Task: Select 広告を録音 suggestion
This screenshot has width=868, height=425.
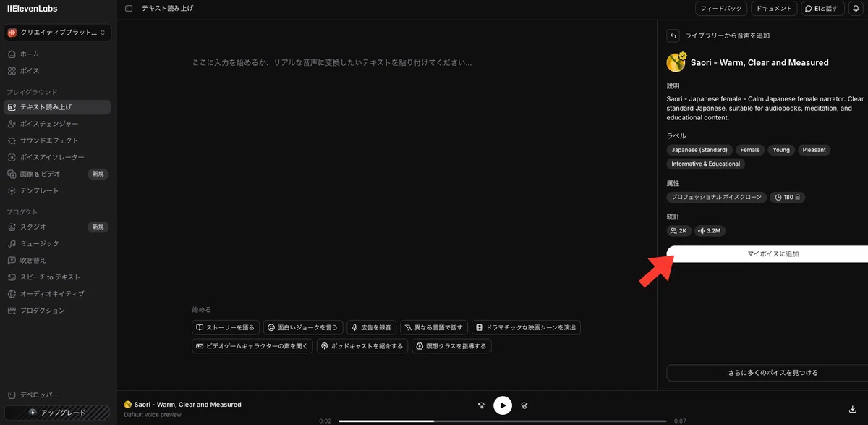Action: 372,327
